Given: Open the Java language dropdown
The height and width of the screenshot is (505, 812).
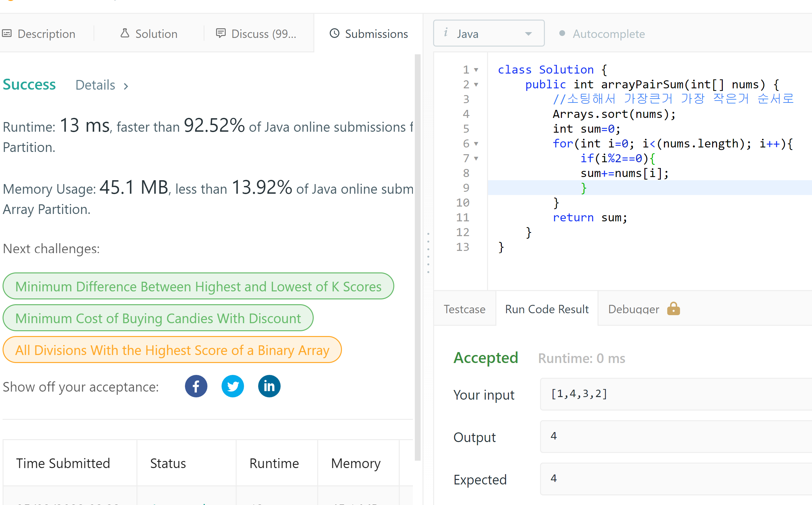Looking at the screenshot, I should 489,33.
